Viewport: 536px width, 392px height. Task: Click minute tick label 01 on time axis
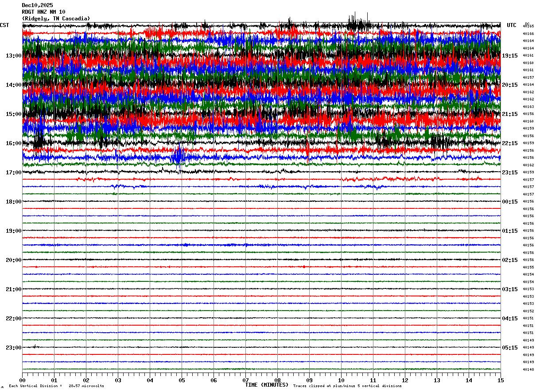(54, 380)
